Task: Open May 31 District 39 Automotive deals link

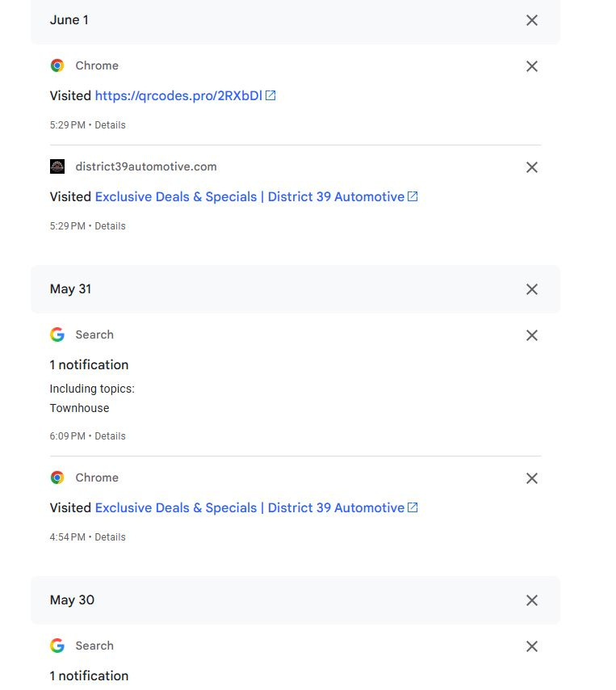Action: (249, 507)
